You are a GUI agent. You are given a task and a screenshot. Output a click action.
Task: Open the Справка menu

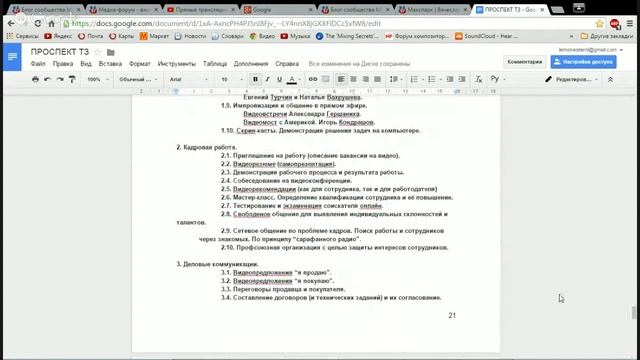(x=287, y=64)
